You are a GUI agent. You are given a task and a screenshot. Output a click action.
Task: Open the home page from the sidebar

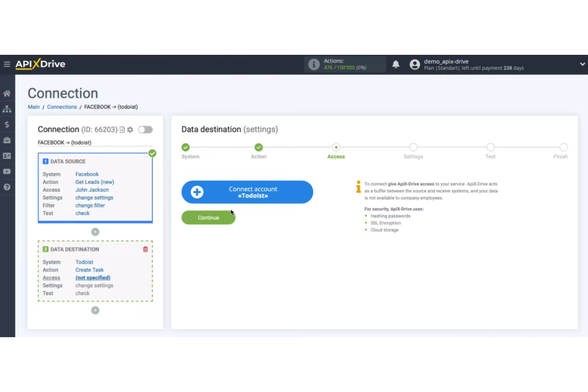(7, 93)
